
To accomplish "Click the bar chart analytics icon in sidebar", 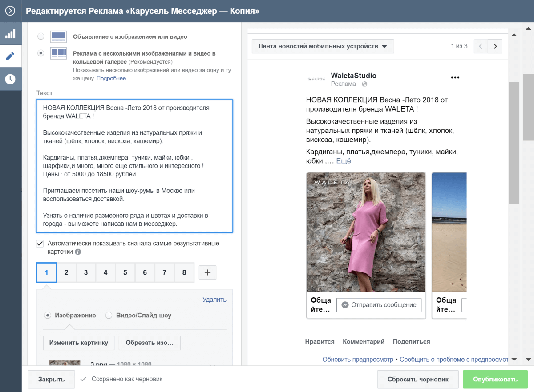I will point(9,33).
